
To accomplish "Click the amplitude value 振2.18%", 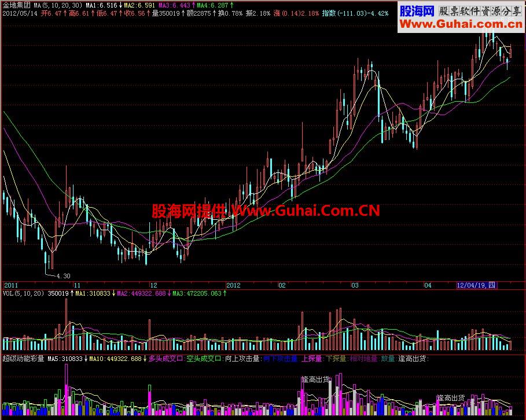I will [258, 13].
